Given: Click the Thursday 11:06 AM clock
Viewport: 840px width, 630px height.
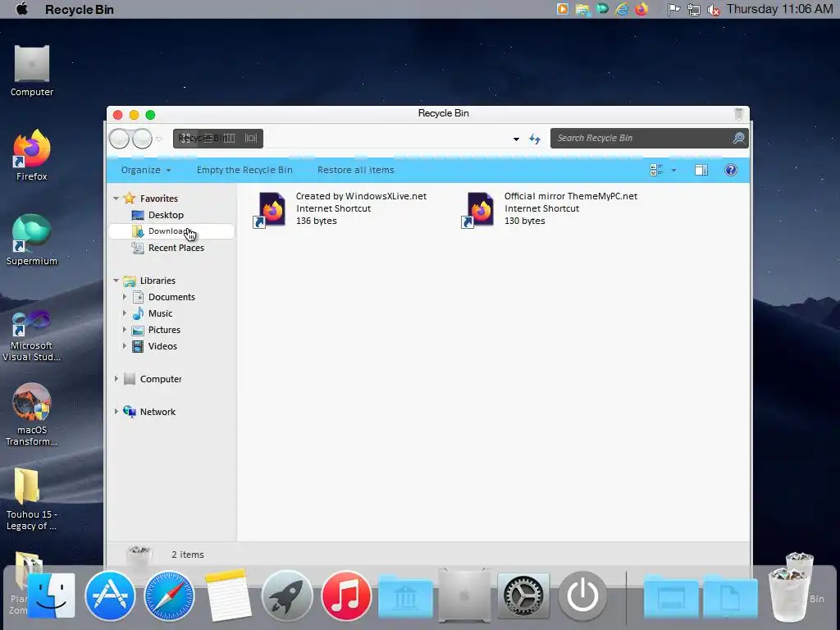Looking at the screenshot, I should 779,9.
